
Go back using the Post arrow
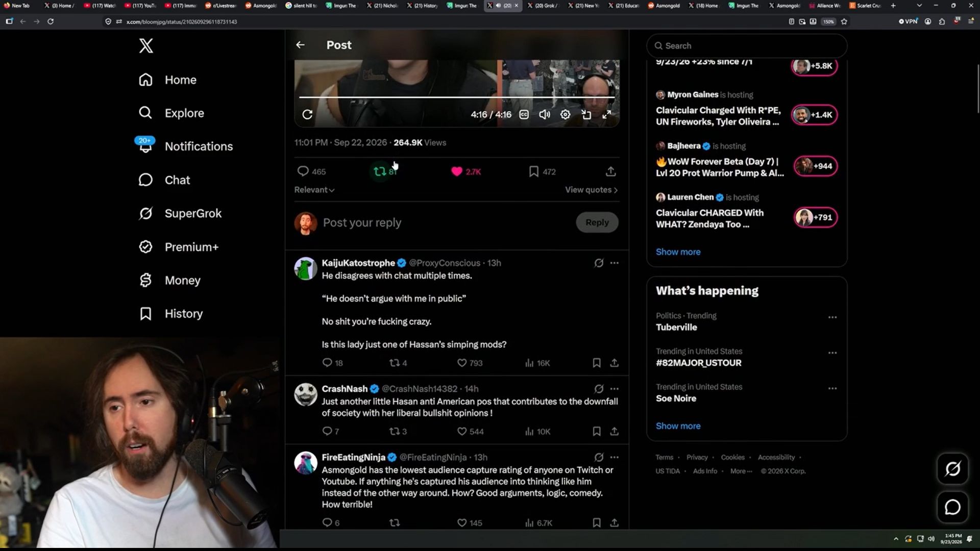(300, 45)
